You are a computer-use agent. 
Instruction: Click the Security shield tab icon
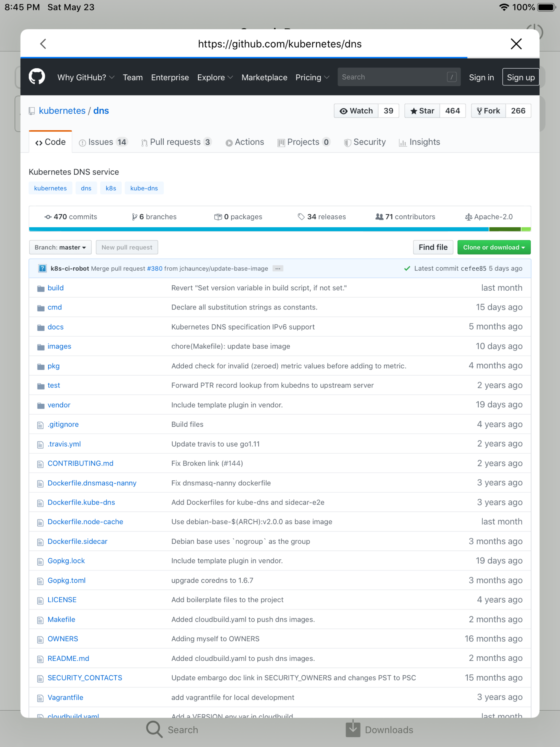(348, 142)
